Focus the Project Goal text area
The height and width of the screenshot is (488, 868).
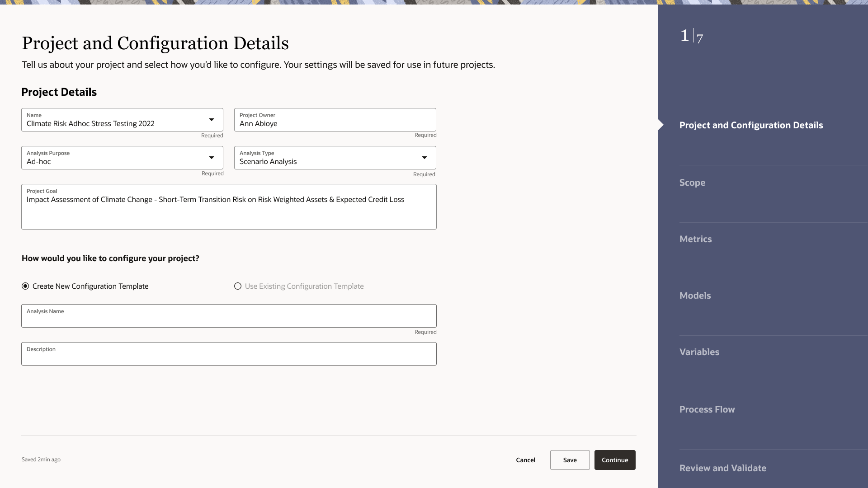click(x=229, y=206)
